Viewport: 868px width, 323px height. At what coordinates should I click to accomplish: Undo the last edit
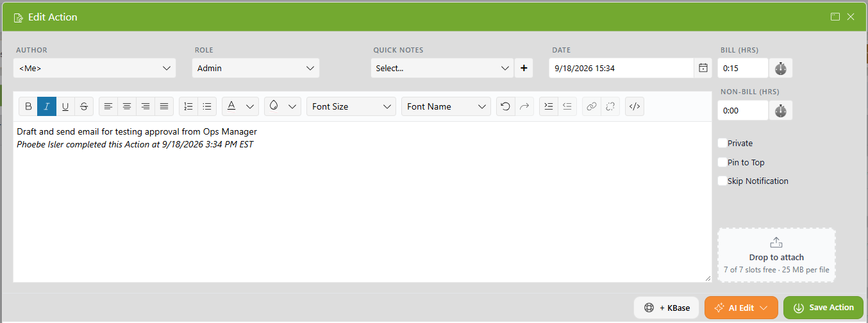[506, 106]
